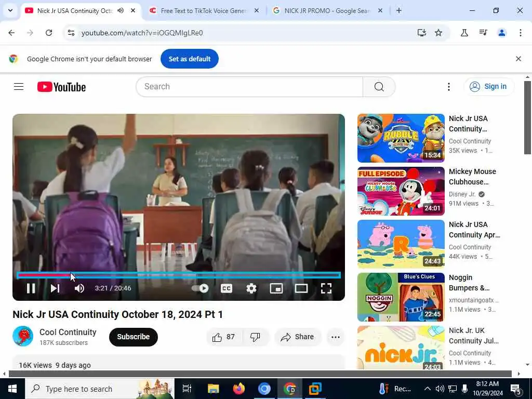Like the video with 87 likes

click(224, 337)
